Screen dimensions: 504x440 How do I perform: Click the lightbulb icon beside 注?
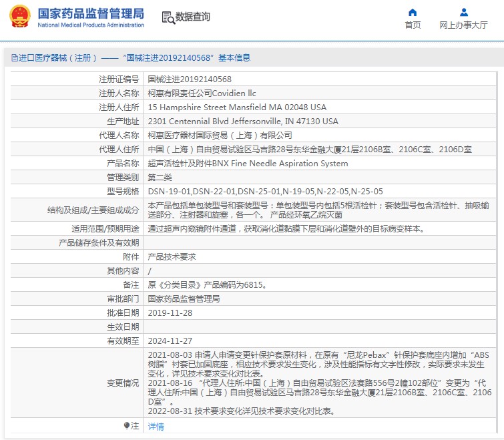[x=127, y=425]
